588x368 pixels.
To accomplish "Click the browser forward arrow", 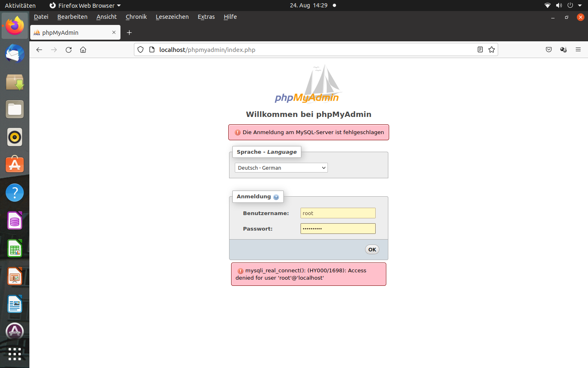I will click(54, 49).
